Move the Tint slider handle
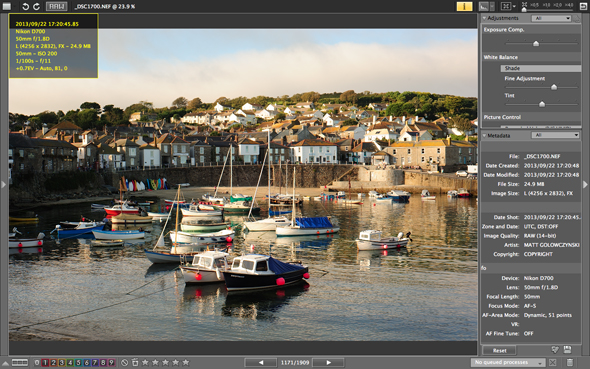 click(x=542, y=104)
